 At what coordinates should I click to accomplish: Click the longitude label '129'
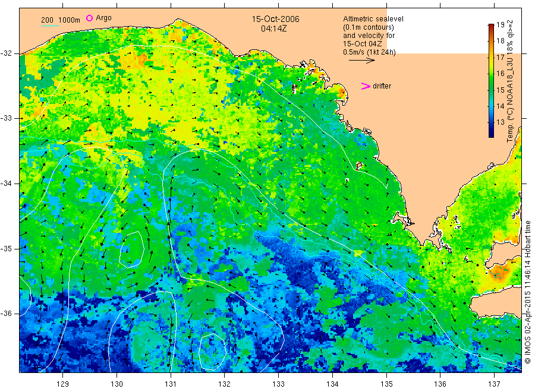[63, 384]
